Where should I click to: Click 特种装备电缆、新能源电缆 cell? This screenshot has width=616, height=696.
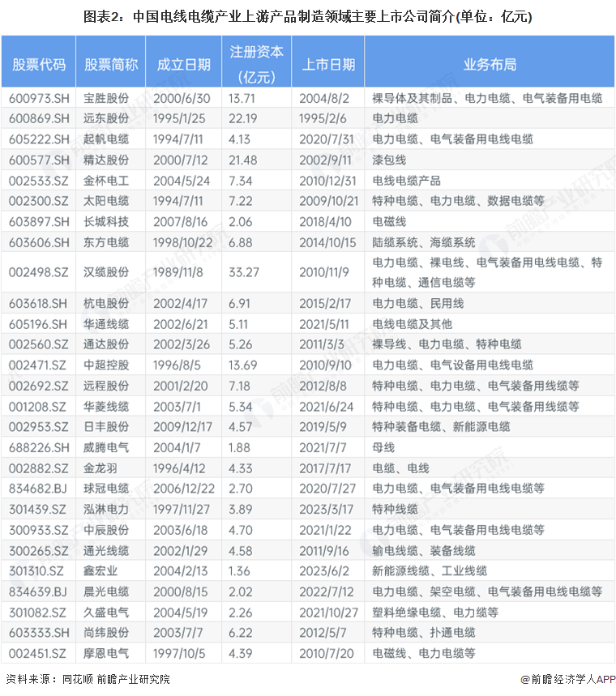(441, 427)
